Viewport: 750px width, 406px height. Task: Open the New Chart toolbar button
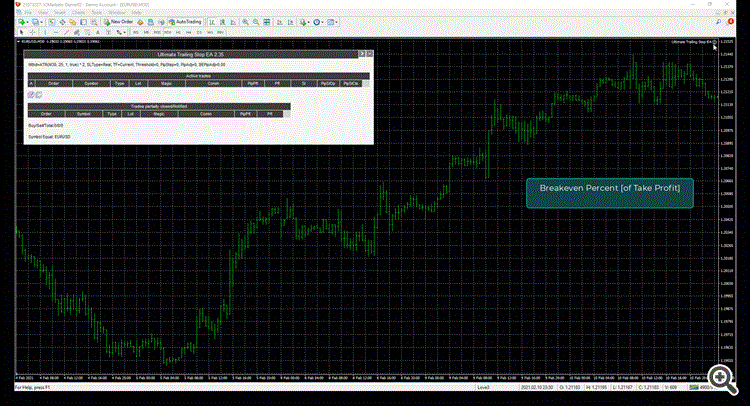[21, 22]
